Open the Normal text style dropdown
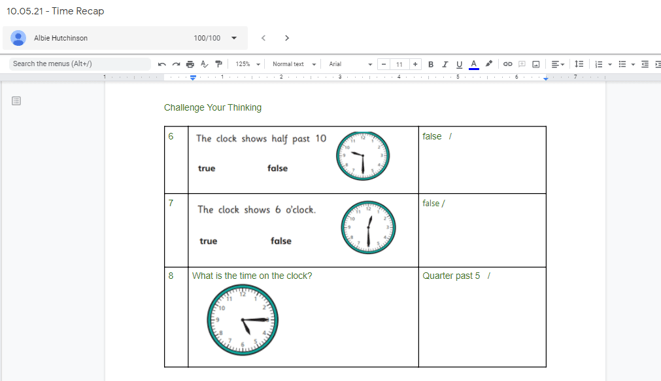 pyautogui.click(x=294, y=64)
